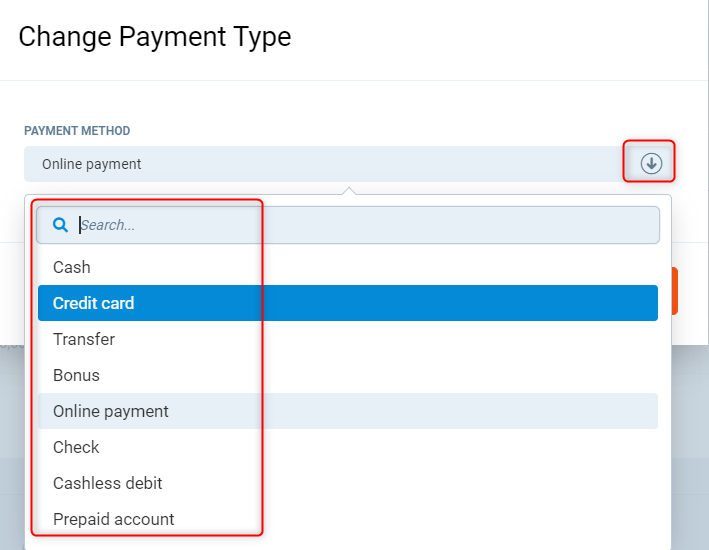Click the PAYMENT METHOD field label
The height and width of the screenshot is (550, 709).
point(77,131)
